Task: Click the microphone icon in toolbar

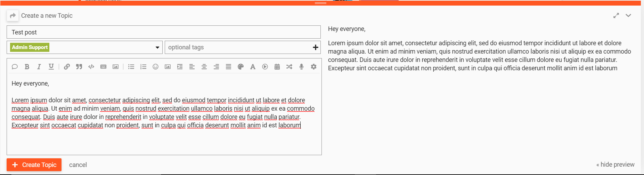Action: [301, 67]
